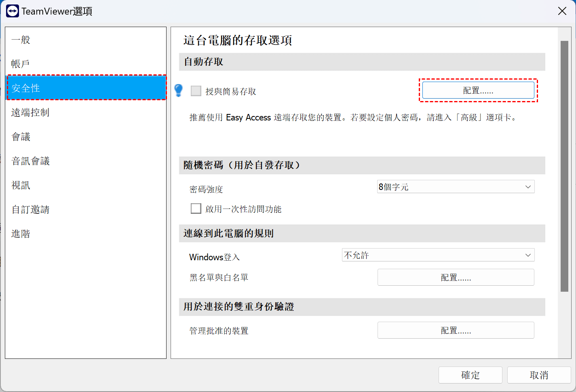Select the 安全性 category

pos(86,88)
